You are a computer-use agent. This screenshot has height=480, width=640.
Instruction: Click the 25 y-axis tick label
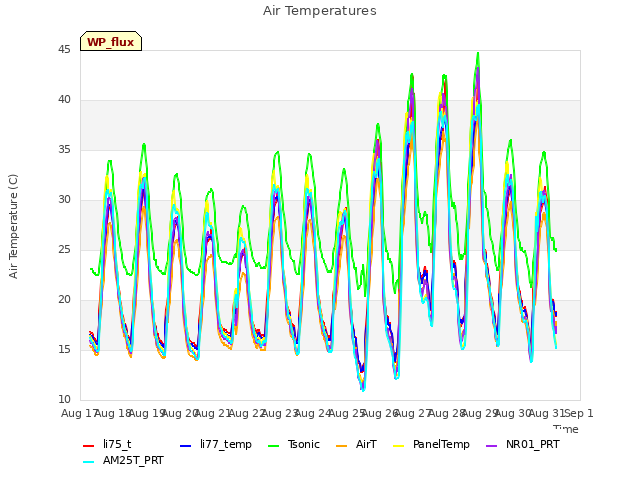pyautogui.click(x=64, y=250)
